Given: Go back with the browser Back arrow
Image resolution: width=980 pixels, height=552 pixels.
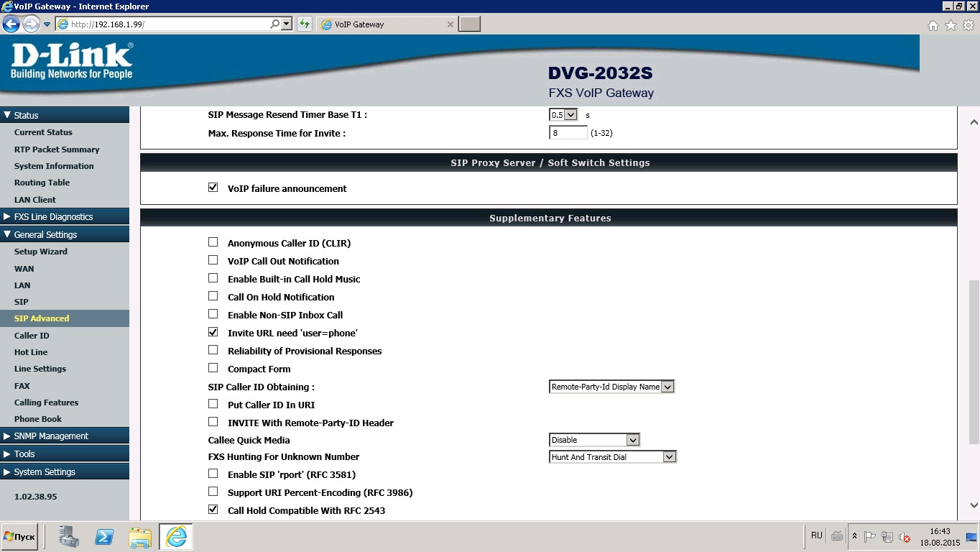Looking at the screenshot, I should tap(11, 24).
